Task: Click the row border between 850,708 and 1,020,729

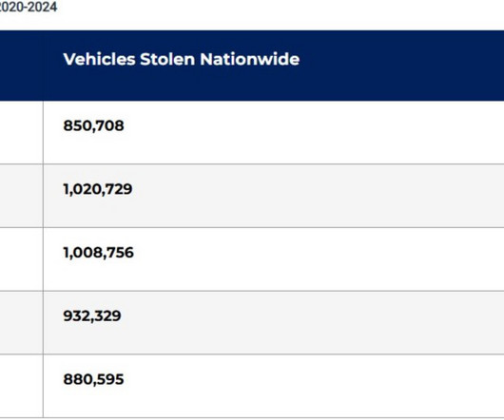Action: pyautogui.click(x=252, y=164)
